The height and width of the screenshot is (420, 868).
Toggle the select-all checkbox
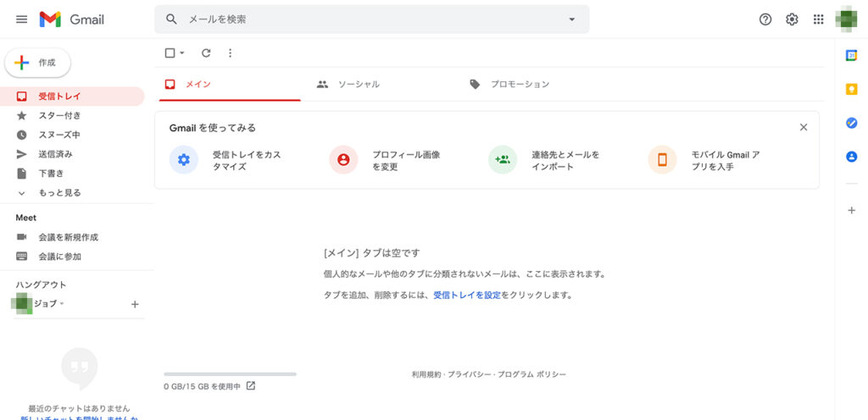pyautogui.click(x=170, y=53)
